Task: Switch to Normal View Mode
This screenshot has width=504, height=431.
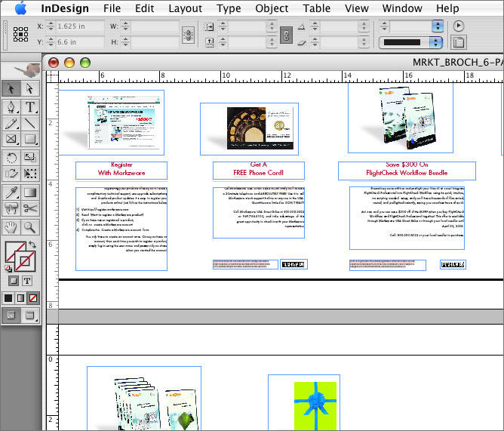Action: click(x=11, y=316)
